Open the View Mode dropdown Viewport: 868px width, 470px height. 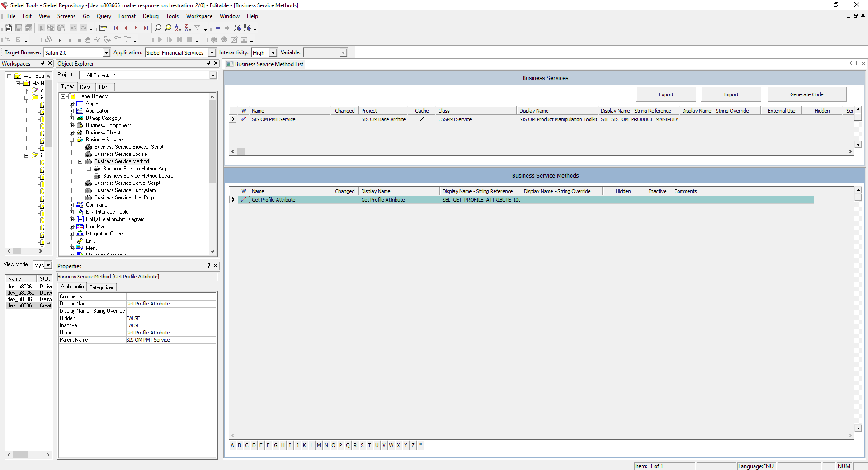click(48, 265)
